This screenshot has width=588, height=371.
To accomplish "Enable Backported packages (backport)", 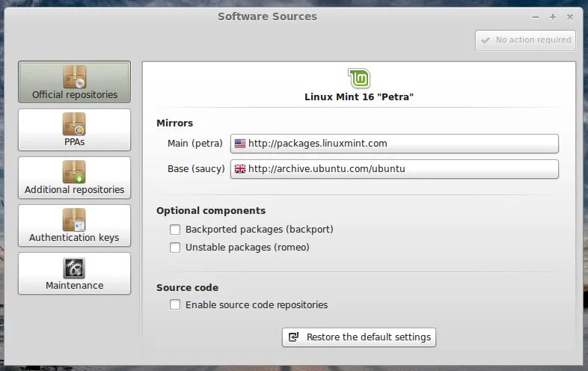I will [175, 230].
